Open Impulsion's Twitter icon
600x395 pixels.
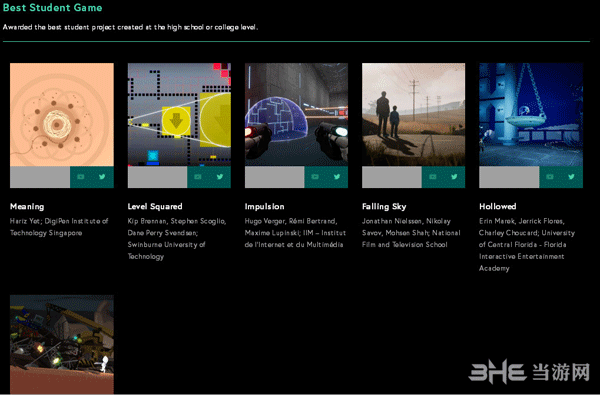coord(337,177)
